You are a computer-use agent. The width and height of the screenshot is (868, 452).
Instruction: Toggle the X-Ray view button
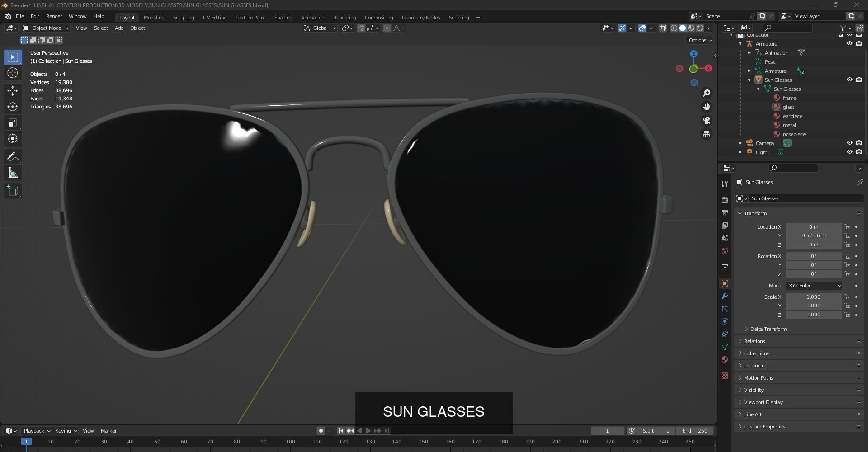(662, 28)
